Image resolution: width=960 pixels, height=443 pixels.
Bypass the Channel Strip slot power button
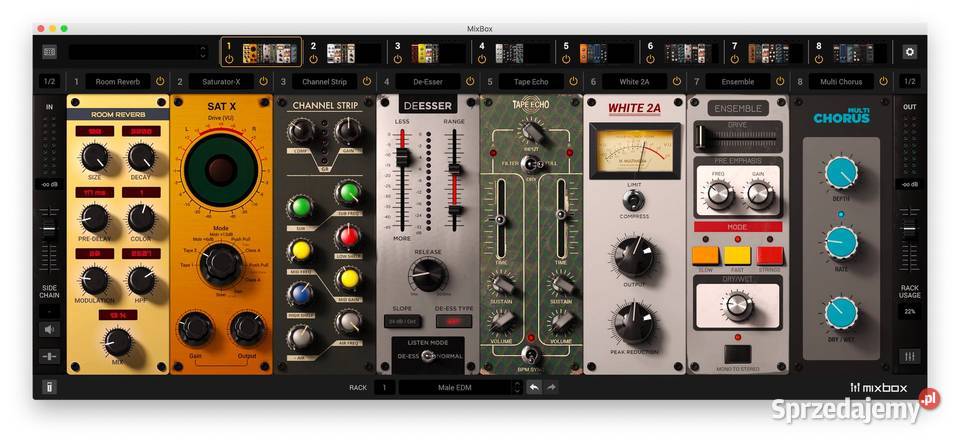click(x=367, y=81)
